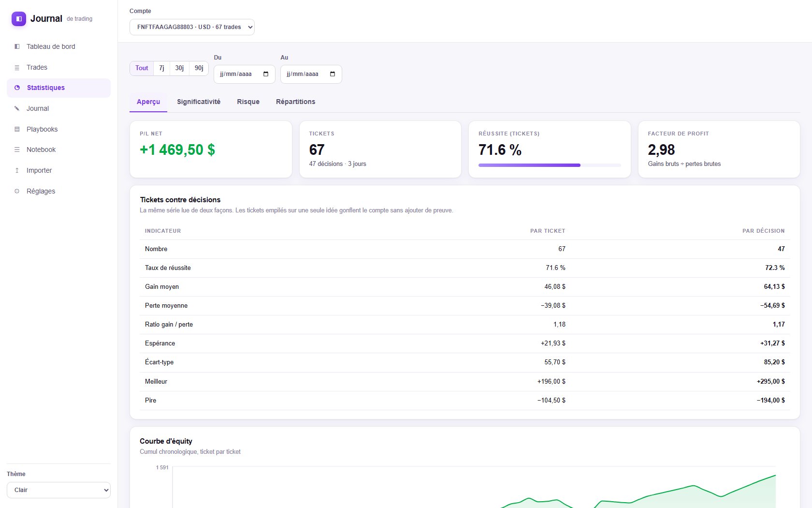Click the PAR TICKET column header

548,231
